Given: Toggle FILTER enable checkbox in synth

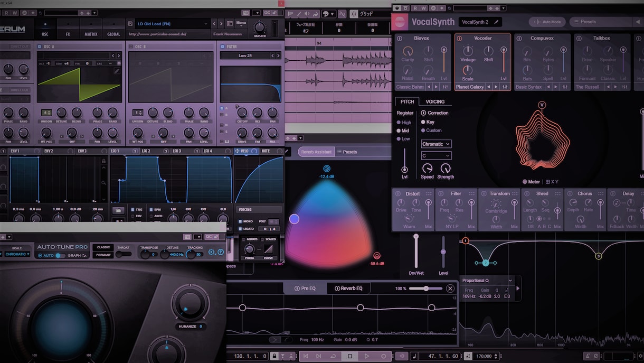Looking at the screenshot, I should click(x=223, y=46).
